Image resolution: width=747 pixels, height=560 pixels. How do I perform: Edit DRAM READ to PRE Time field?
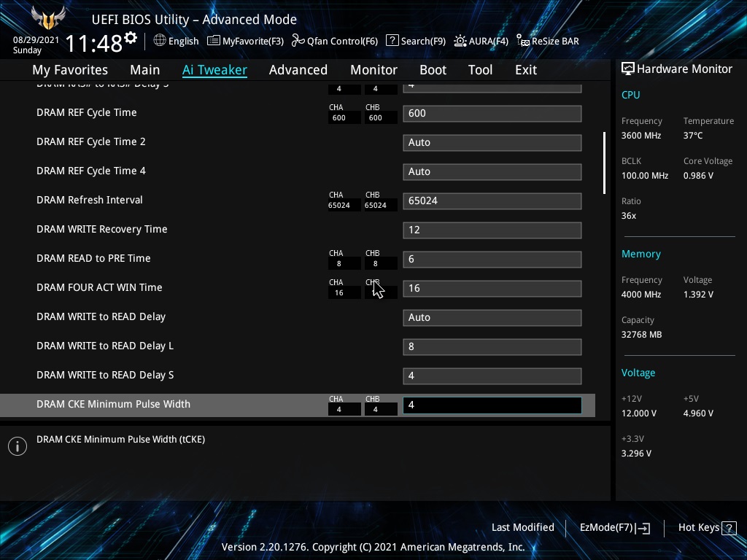492,259
